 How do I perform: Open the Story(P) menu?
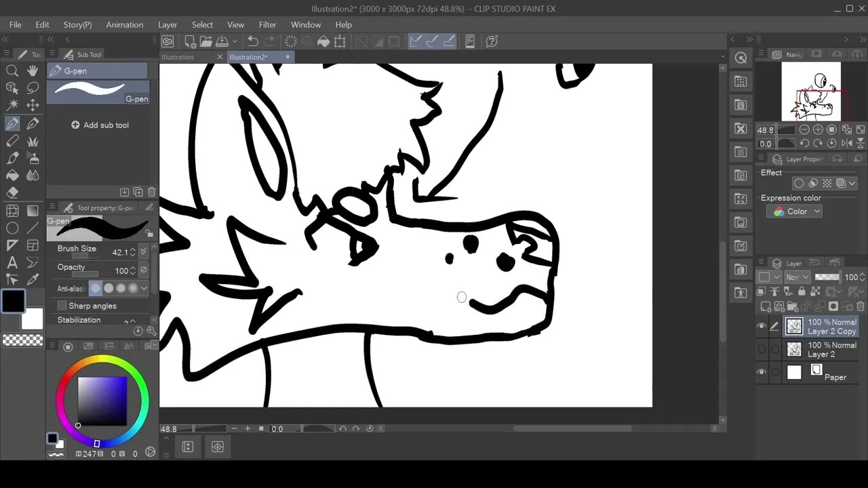pos(77,24)
